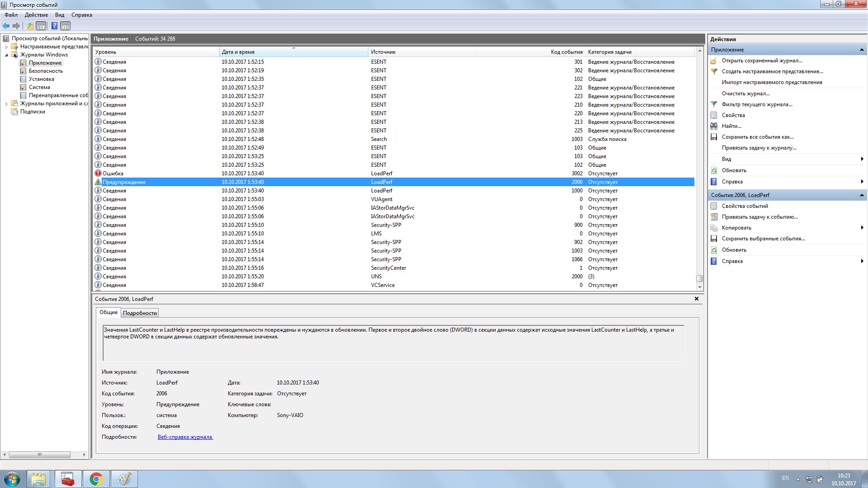Open the web help link for the log

(185, 437)
